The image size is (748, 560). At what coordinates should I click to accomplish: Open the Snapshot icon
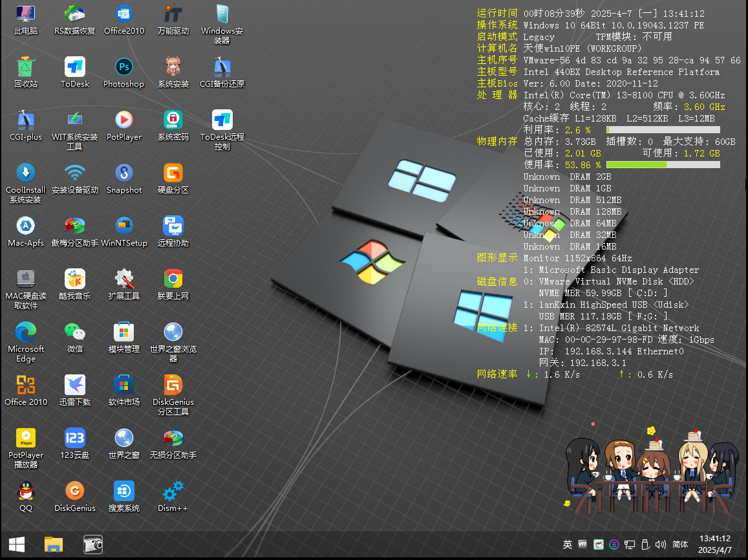coord(124,179)
